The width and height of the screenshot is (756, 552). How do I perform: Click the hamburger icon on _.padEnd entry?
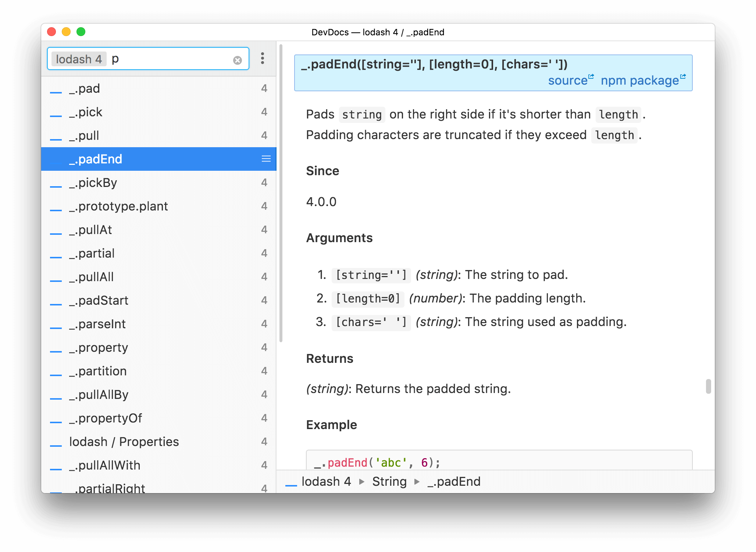click(x=266, y=159)
